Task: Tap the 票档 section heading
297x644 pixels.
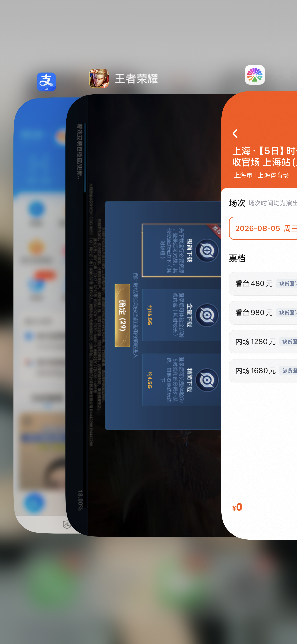Action: [237, 258]
